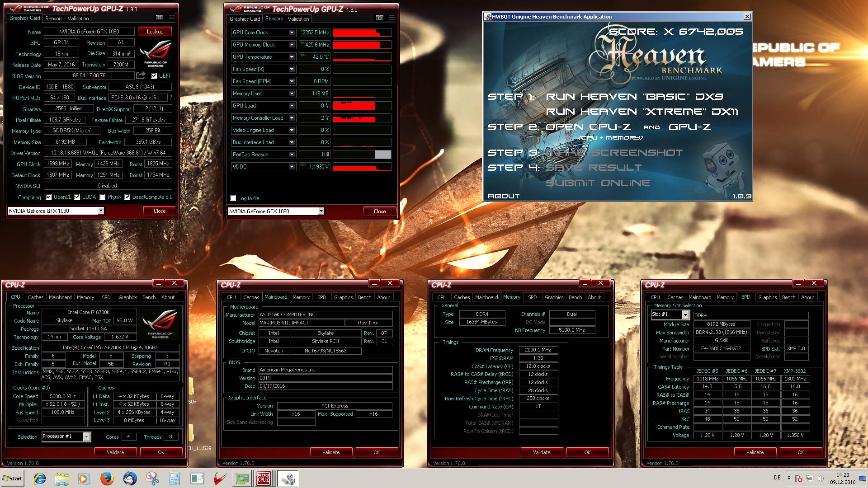
Task: Open Thunderbird mail from the taskbar
Action: (130, 479)
